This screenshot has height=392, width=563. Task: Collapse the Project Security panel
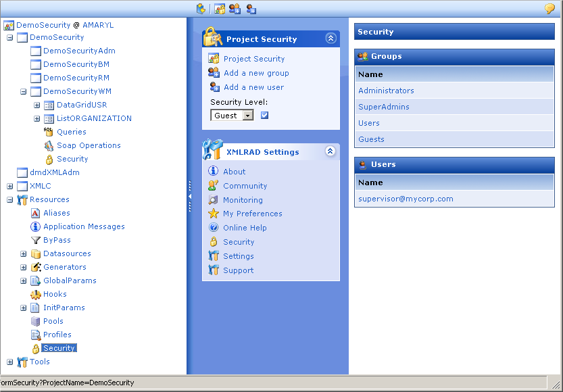[x=331, y=39]
